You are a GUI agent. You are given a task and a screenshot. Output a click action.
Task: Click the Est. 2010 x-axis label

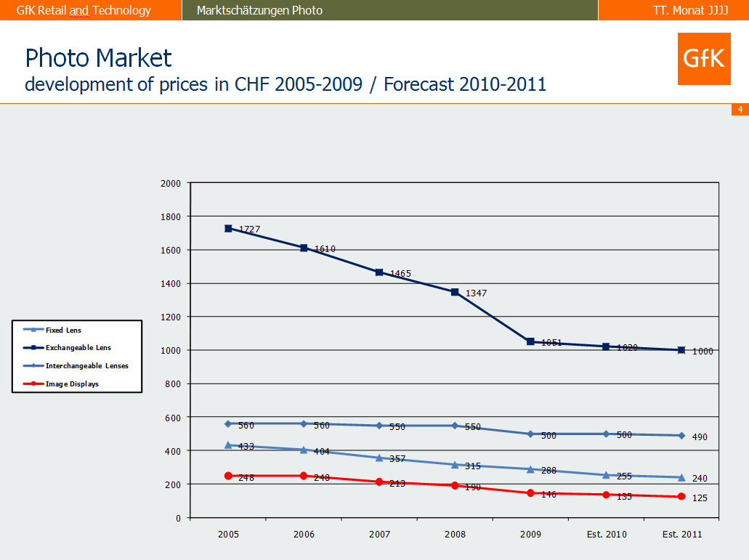pos(606,535)
